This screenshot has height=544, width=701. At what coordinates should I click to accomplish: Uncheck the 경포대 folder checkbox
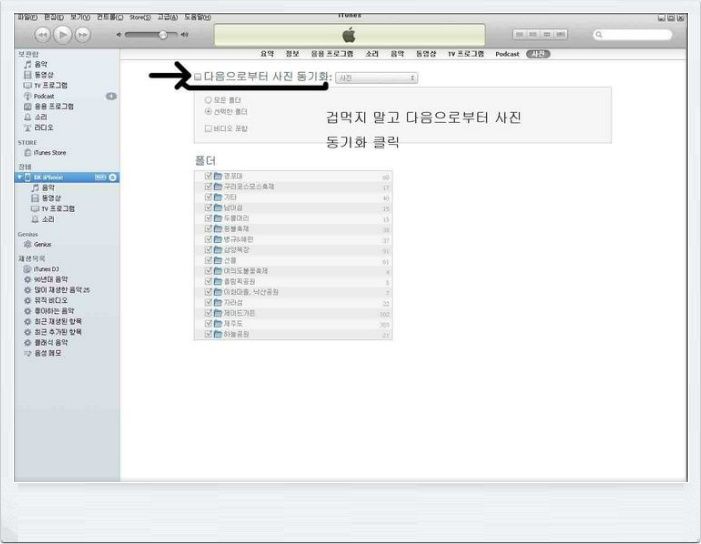pyautogui.click(x=208, y=176)
